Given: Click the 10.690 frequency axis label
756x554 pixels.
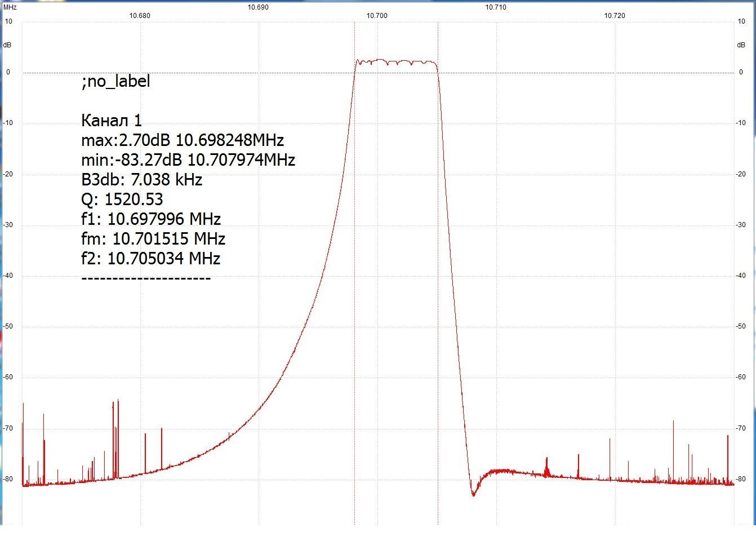Looking at the screenshot, I should (x=258, y=8).
